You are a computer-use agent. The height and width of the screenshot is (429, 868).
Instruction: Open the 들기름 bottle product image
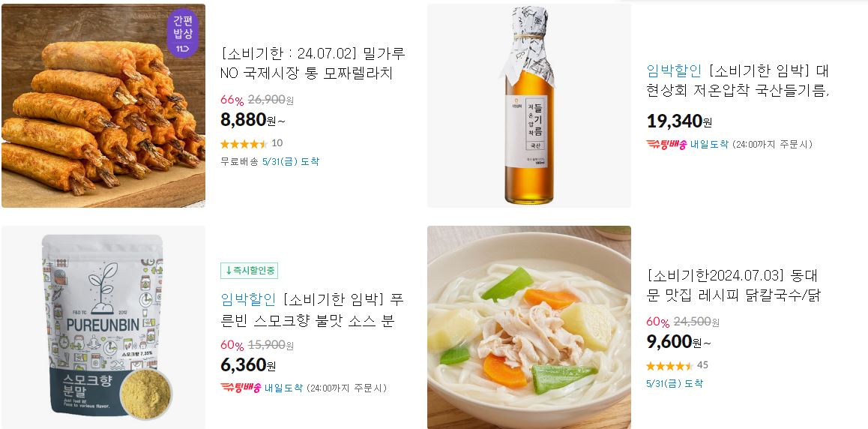(x=528, y=106)
